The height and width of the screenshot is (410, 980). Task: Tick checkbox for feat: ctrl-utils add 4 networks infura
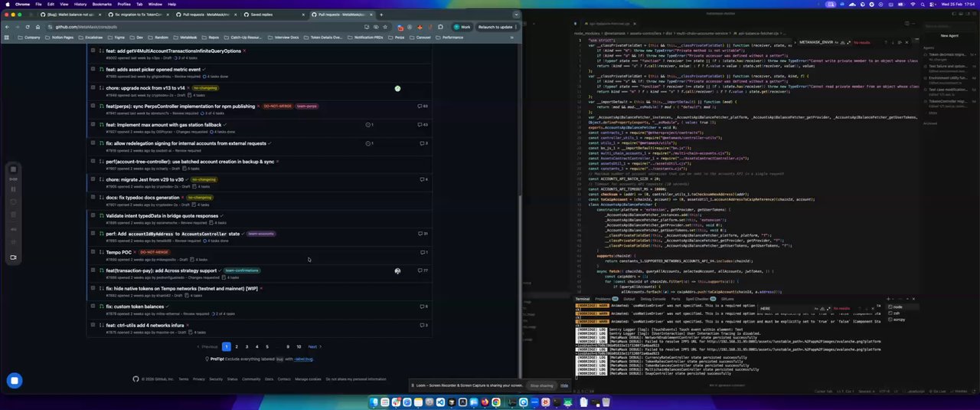coord(93,325)
